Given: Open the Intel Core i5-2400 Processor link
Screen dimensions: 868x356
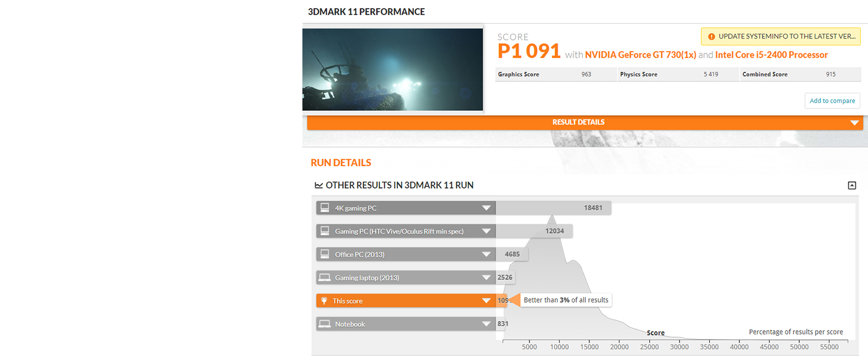Looking at the screenshot, I should tap(771, 55).
